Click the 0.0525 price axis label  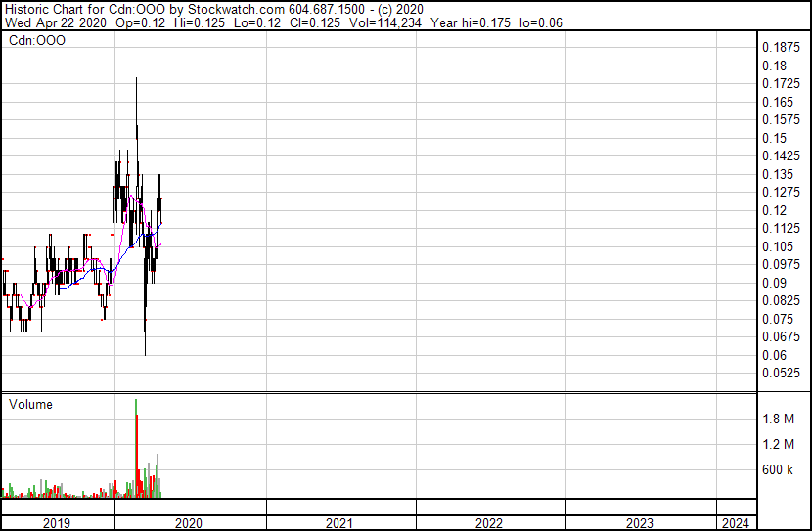783,373
